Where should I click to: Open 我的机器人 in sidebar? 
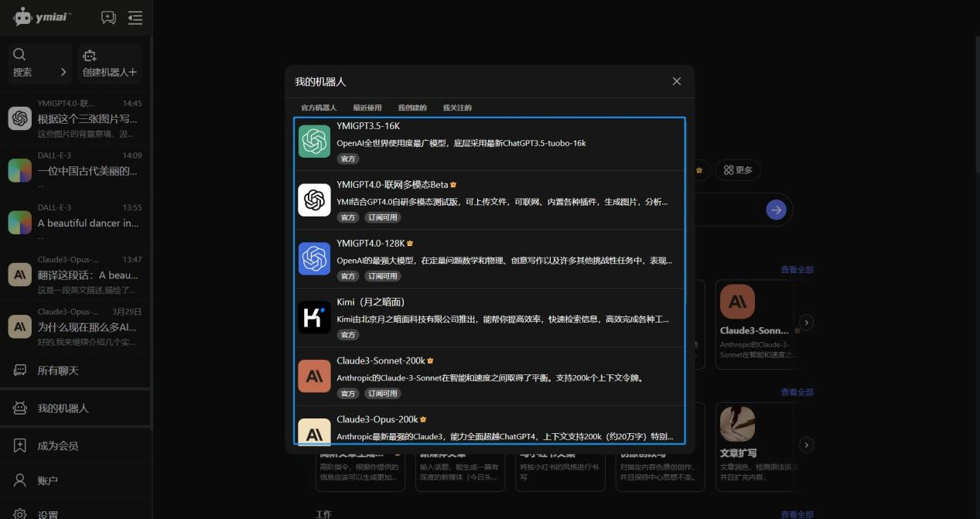click(x=76, y=408)
